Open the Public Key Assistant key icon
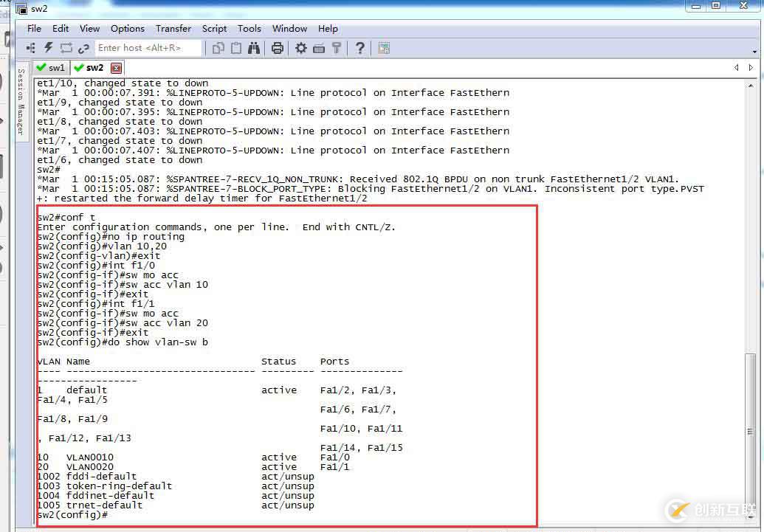 tap(336, 48)
